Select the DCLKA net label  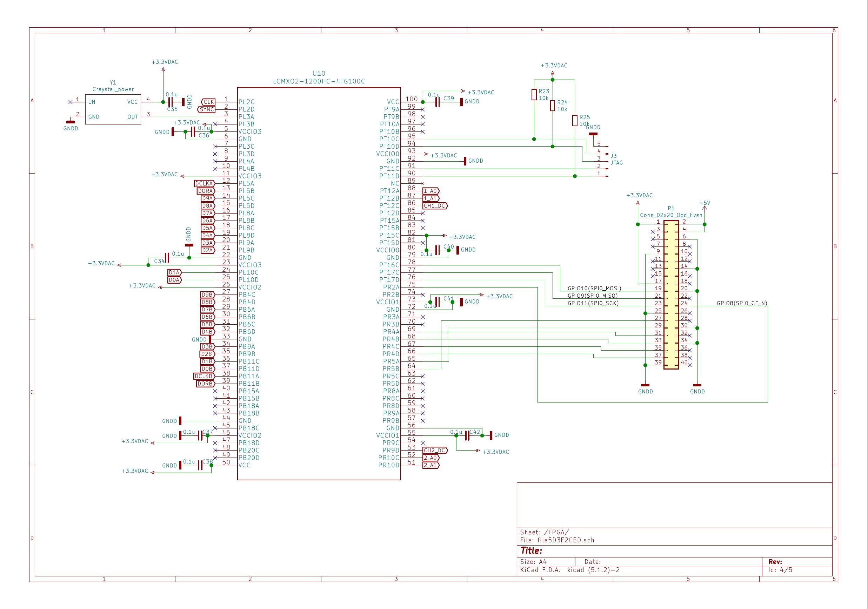click(204, 184)
